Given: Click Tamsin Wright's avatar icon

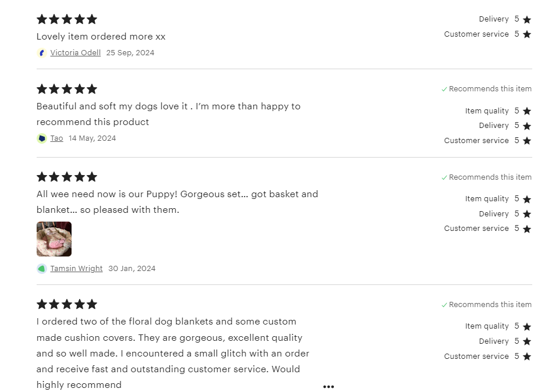Looking at the screenshot, I should 42,269.
